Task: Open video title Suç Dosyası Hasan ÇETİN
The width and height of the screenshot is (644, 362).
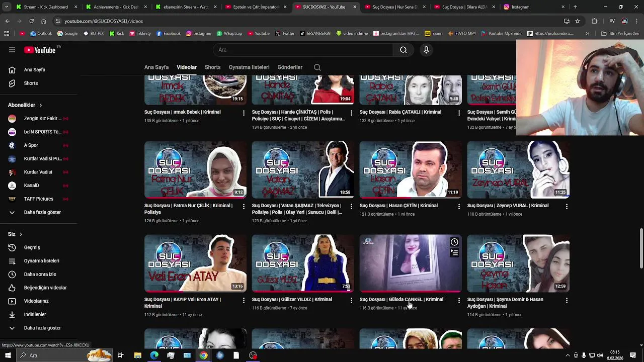Action: tap(398, 206)
